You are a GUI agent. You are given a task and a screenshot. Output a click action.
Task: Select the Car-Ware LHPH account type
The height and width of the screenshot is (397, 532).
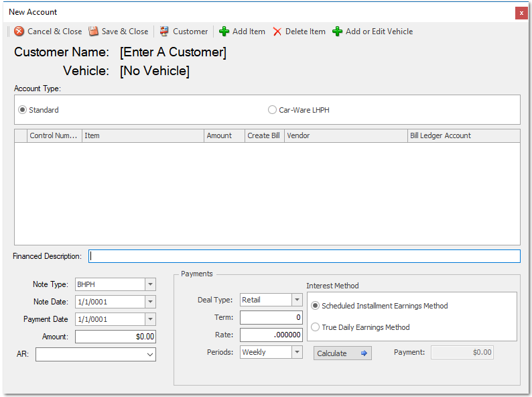coord(272,110)
